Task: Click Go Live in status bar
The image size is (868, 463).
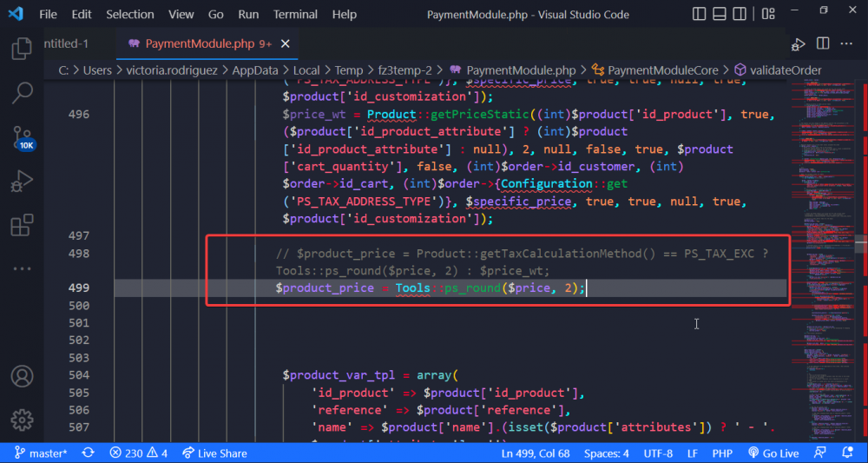Action: [x=773, y=453]
